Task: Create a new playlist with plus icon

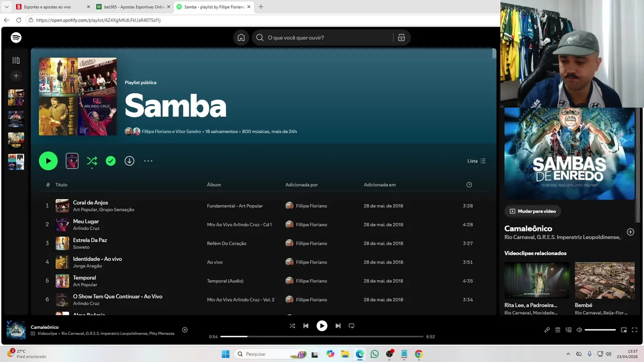Action: (16, 76)
